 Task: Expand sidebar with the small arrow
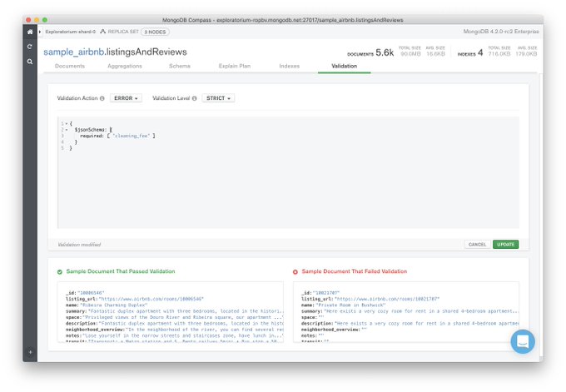tap(40, 32)
